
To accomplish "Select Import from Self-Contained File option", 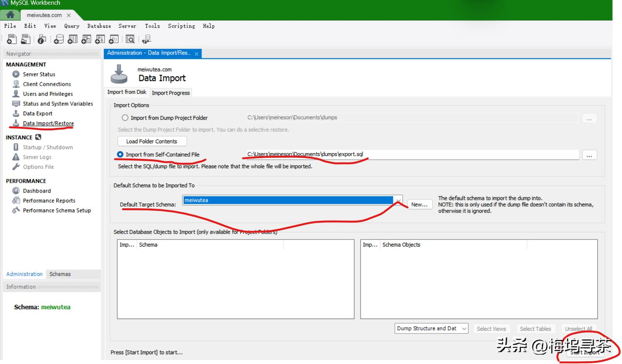I will 120,155.
